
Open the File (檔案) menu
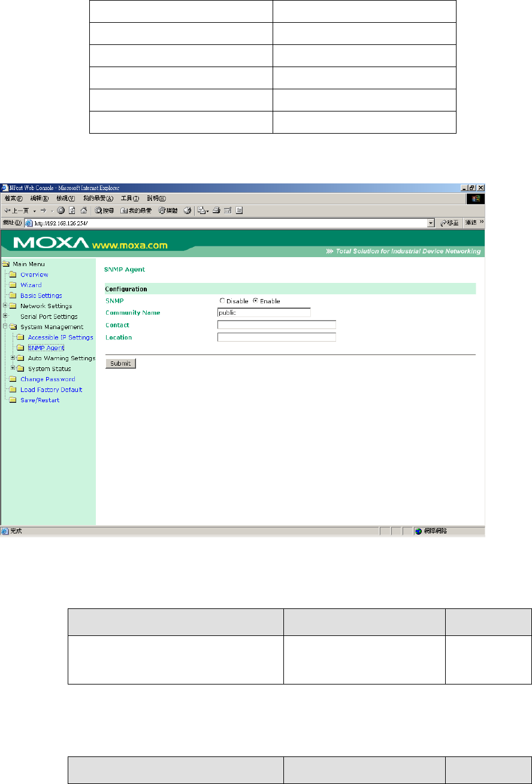tap(13, 198)
